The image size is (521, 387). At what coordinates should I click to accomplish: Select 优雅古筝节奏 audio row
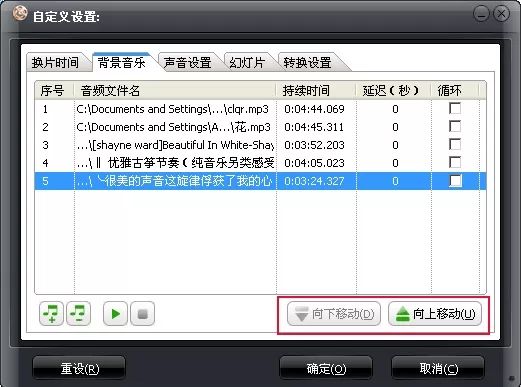(x=260, y=163)
